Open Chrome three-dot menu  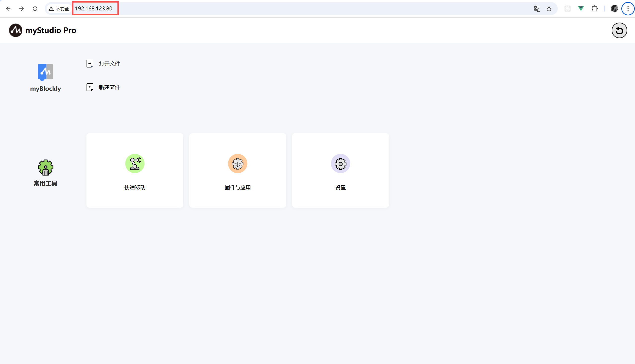628,9
